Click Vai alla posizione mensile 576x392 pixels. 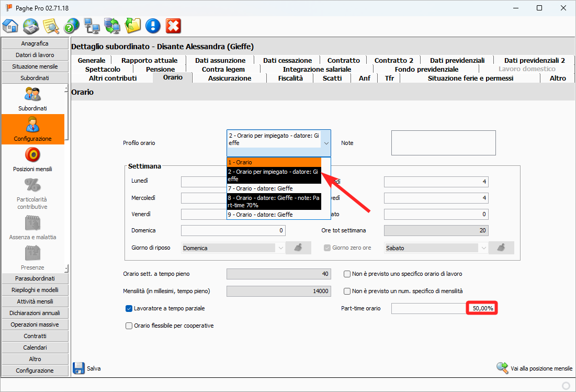[x=534, y=368]
